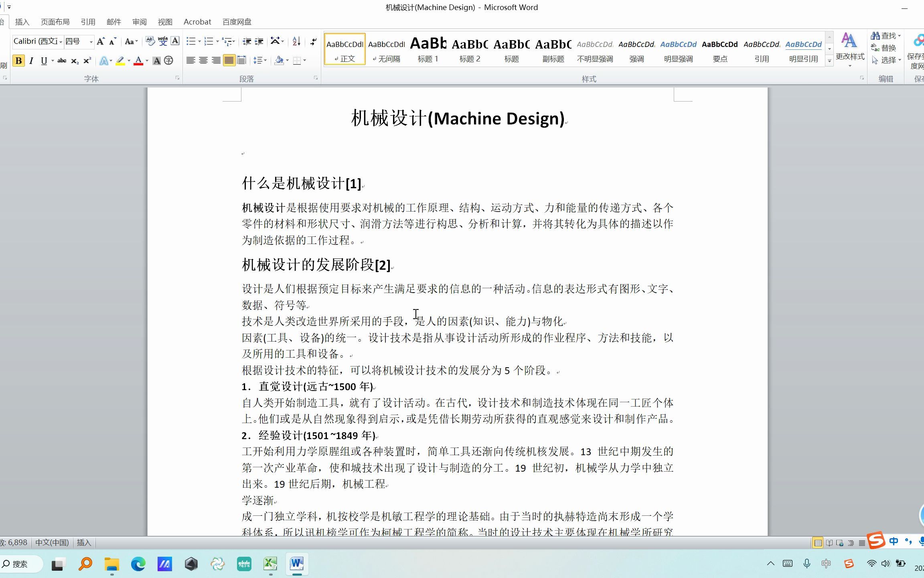Image resolution: width=924 pixels, height=578 pixels.
Task: Apply the text highlight color icon
Action: (120, 61)
